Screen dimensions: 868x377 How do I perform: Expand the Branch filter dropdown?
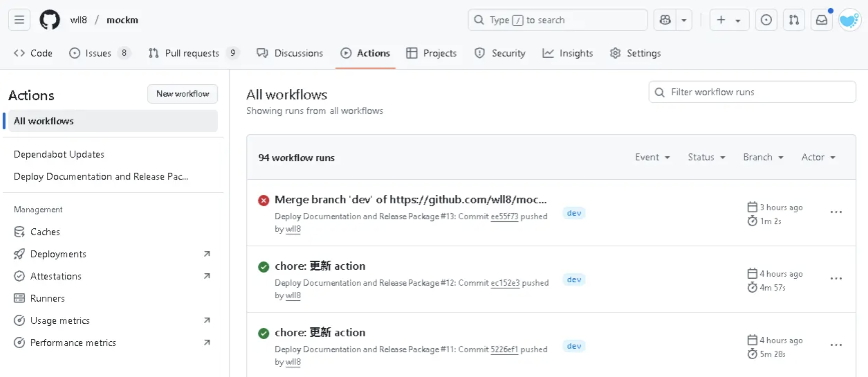click(x=763, y=157)
